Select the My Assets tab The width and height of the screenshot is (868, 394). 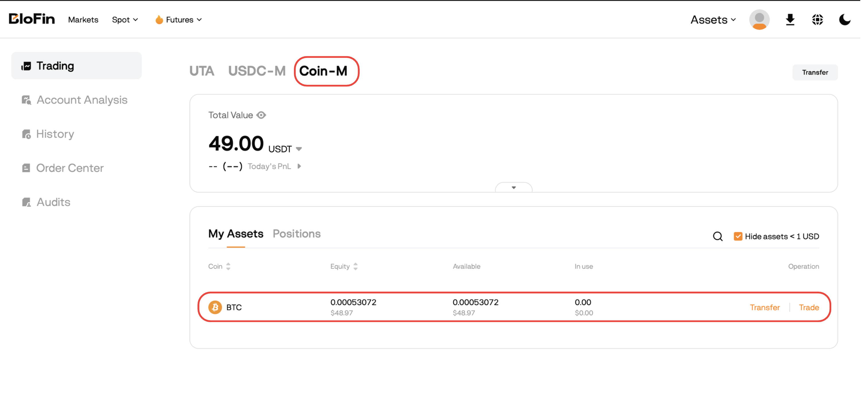point(236,234)
